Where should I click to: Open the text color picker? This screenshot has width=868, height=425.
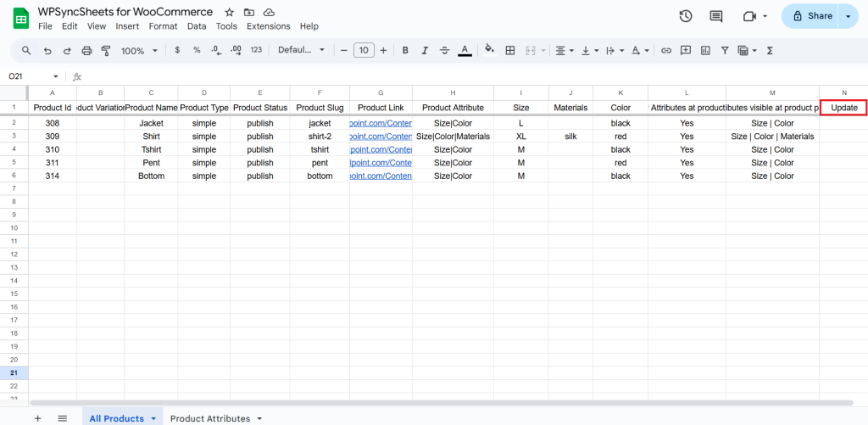tap(465, 50)
